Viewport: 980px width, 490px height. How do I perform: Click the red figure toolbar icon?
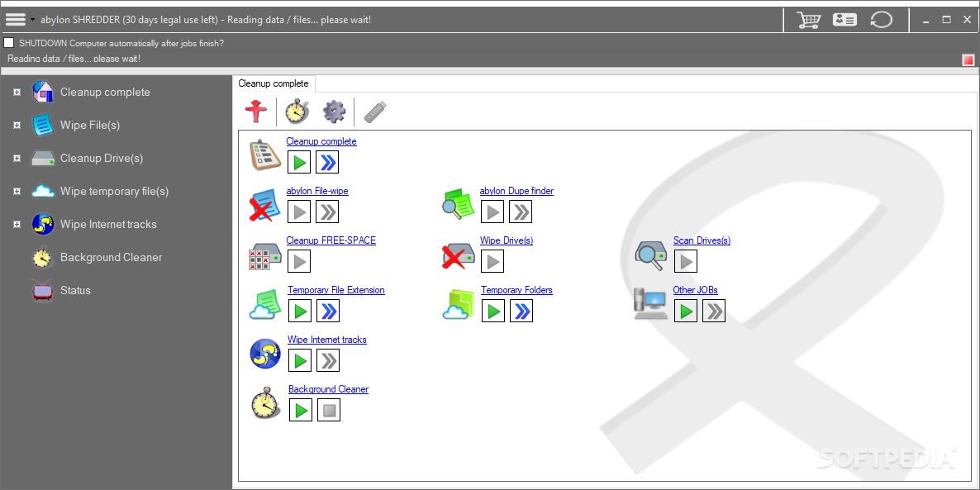(x=255, y=112)
